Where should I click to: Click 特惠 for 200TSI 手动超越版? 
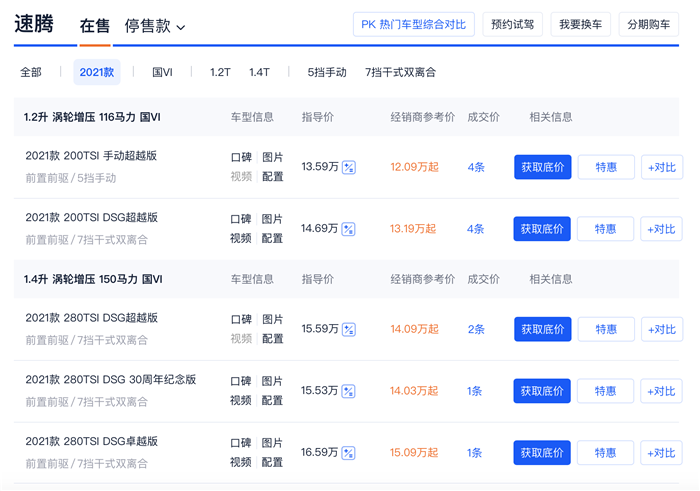point(606,167)
